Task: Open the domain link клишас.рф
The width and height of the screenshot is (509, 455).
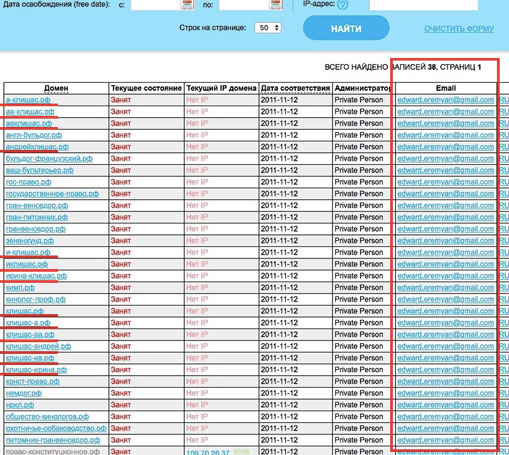Action: click(x=25, y=311)
